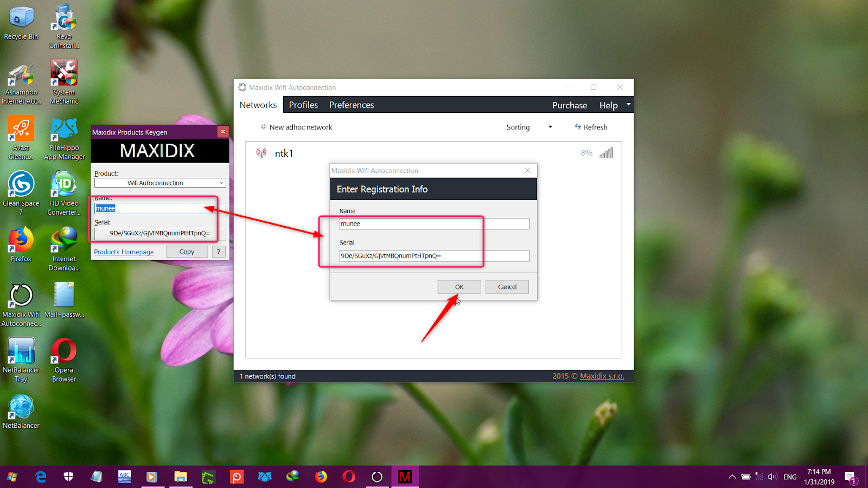This screenshot has height=488, width=868.
Task: Select Avast Cleanup desktop icon
Action: pos(21,138)
